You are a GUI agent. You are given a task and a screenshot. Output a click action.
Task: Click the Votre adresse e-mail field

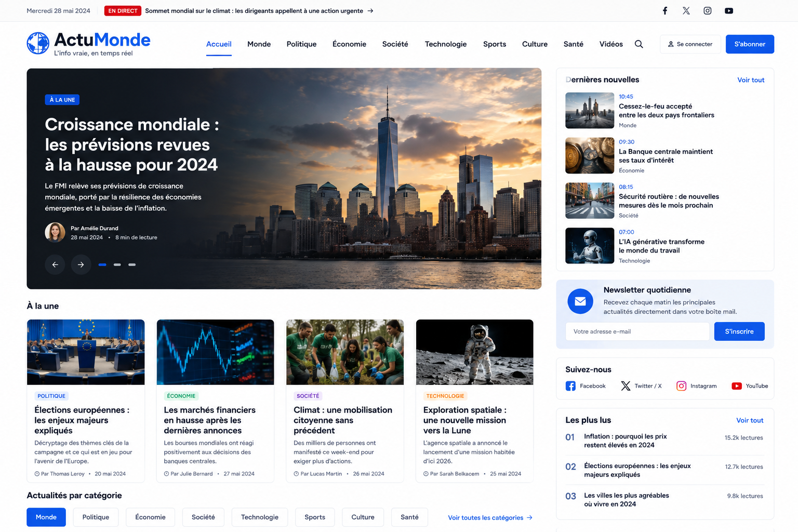[x=637, y=331]
